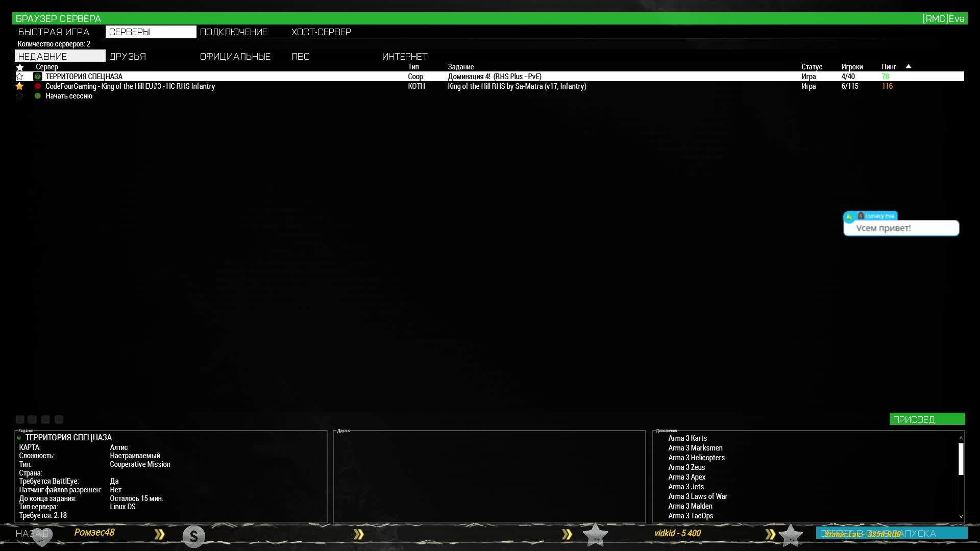The image size is (980, 551).
Task: Switch to the ИНТЕРНЕТ server tab
Action: (x=405, y=57)
